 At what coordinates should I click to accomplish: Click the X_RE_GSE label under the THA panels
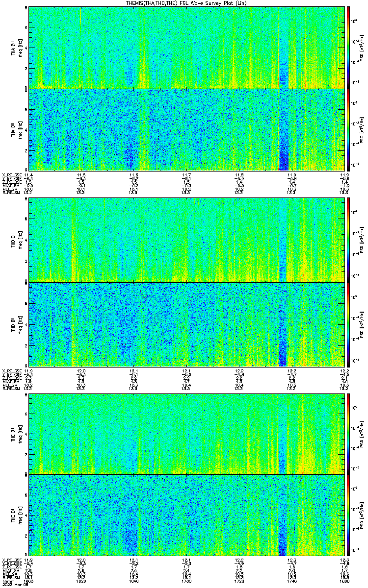[x=10, y=174]
